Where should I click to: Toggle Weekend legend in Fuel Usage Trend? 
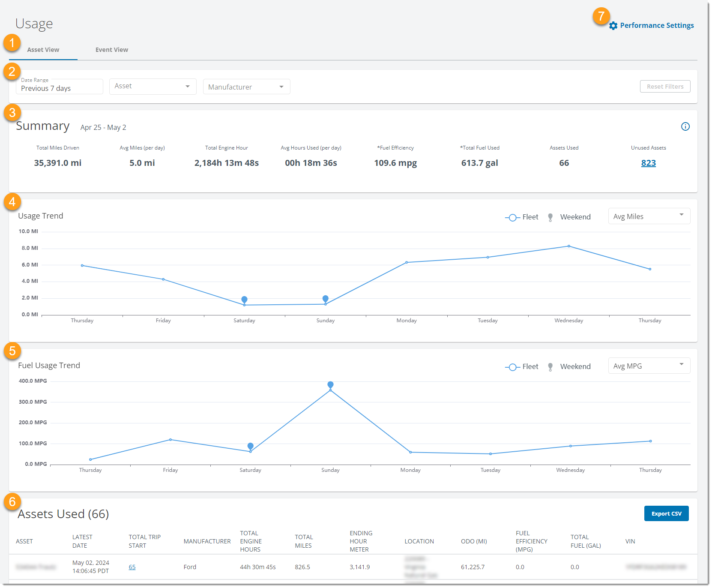click(x=569, y=367)
